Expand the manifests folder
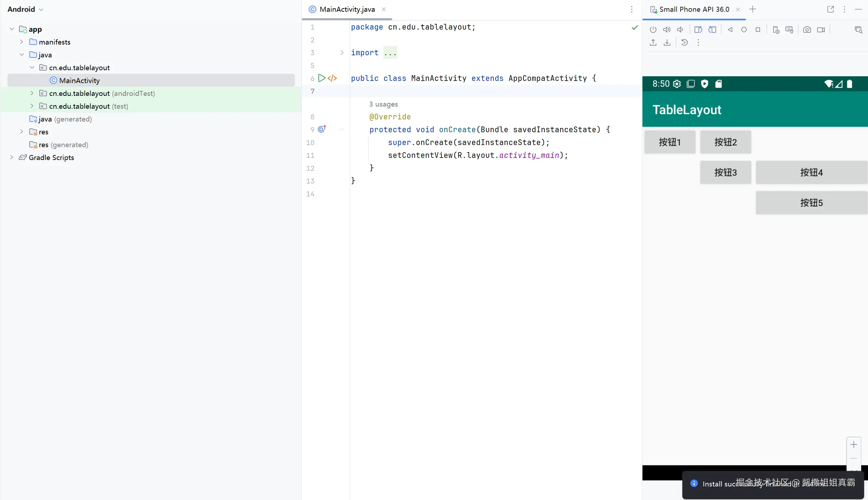The height and width of the screenshot is (500, 868). coord(22,42)
